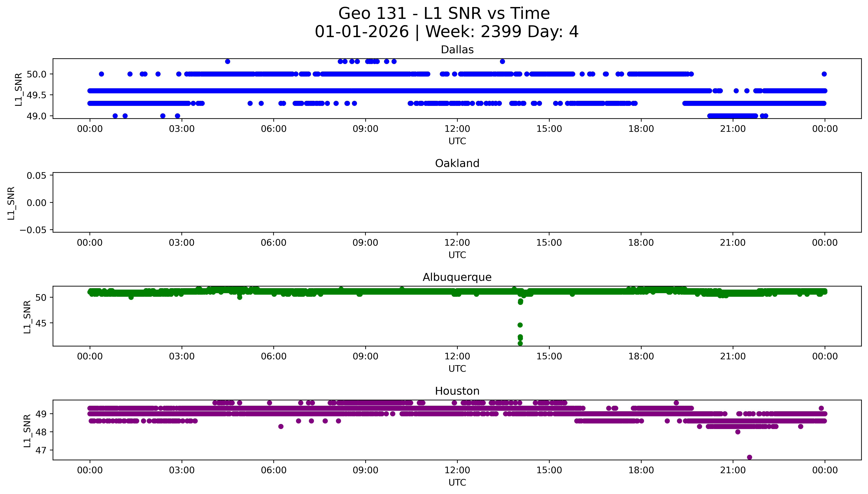Click the Oakland subplot title
Viewport: 868px width, 494px height.
pos(457,164)
